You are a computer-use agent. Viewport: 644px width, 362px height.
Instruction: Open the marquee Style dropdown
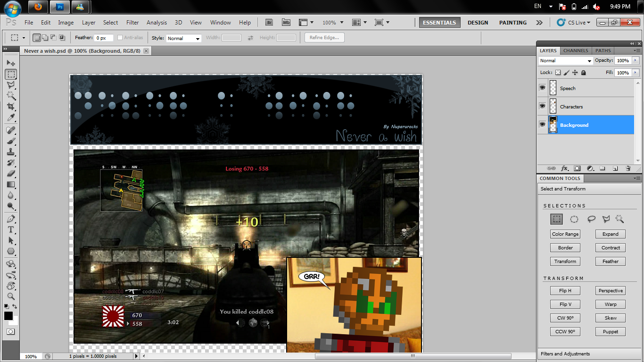(x=183, y=38)
